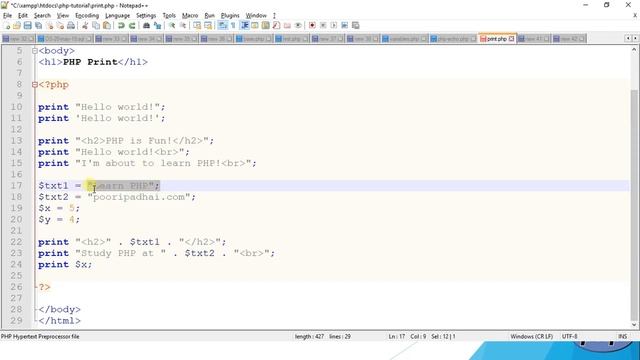Click line number 22 in the margin

(16, 242)
